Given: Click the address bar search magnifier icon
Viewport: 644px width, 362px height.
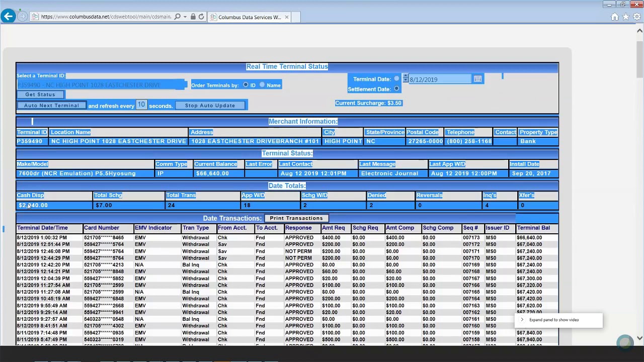Looking at the screenshot, I should pos(177,17).
